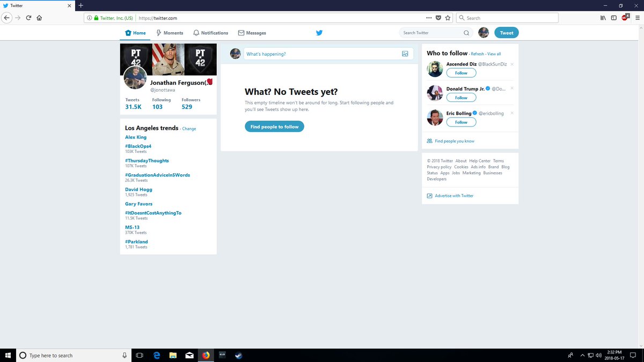Screen dimensions: 644x362
Task: Open the #ThursdayThoughts trend
Action: tap(147, 160)
